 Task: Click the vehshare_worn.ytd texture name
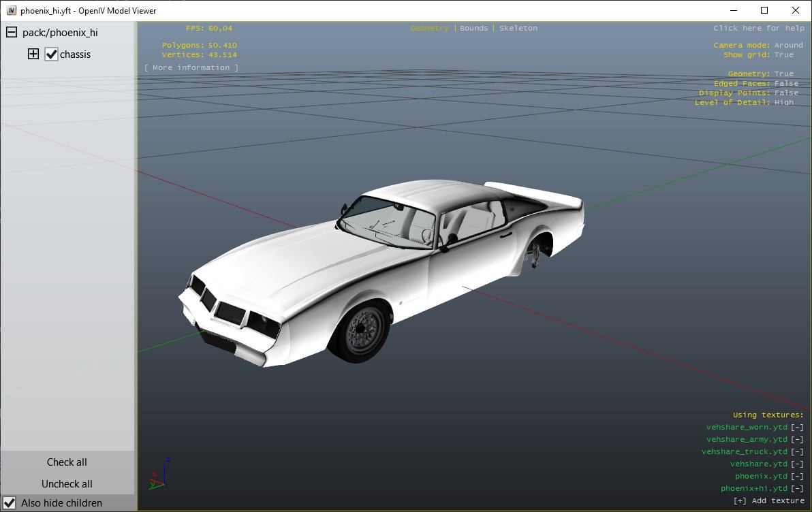(x=747, y=427)
